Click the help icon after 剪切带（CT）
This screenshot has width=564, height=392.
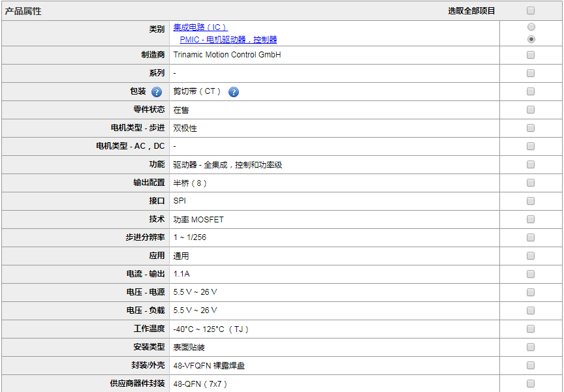234,92
